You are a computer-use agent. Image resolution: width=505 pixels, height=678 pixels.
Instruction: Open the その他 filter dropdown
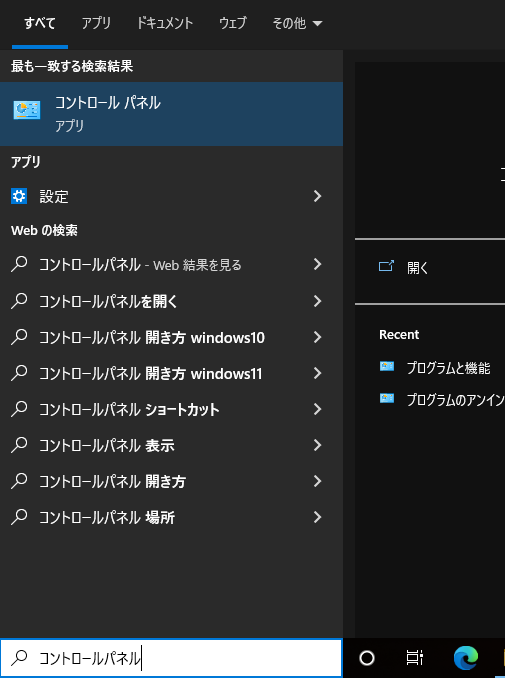[297, 23]
